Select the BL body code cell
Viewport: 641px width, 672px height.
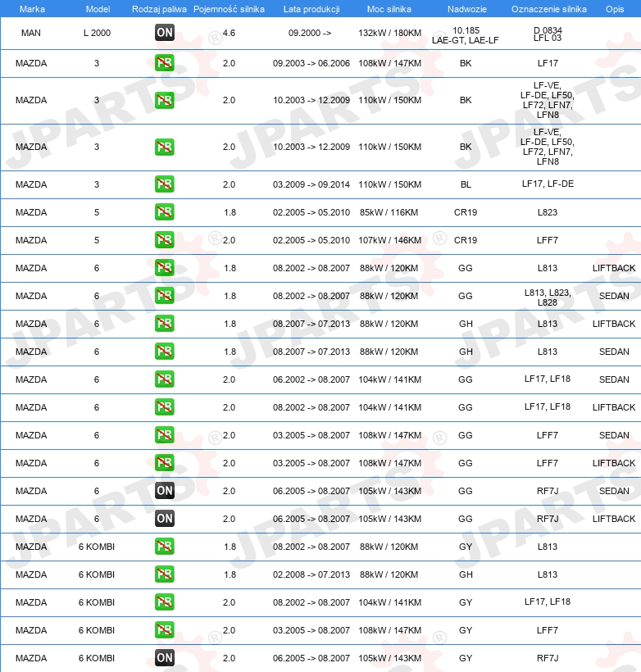(466, 184)
